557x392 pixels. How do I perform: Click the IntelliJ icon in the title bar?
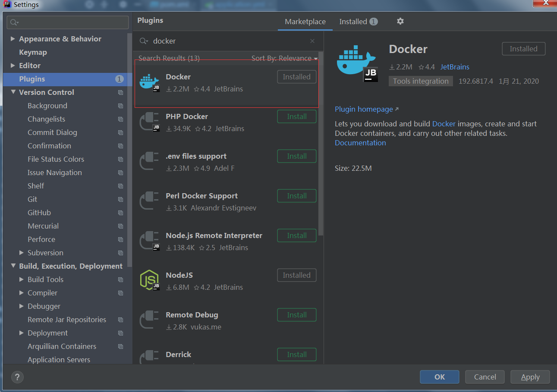pyautogui.click(x=6, y=5)
